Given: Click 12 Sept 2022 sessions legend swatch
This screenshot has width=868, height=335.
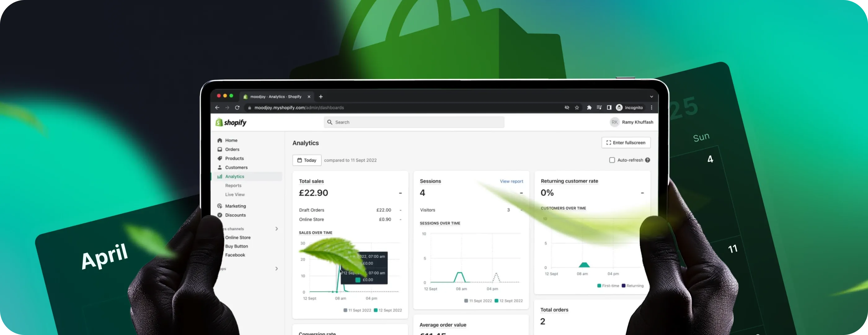Looking at the screenshot, I should click(x=496, y=301).
